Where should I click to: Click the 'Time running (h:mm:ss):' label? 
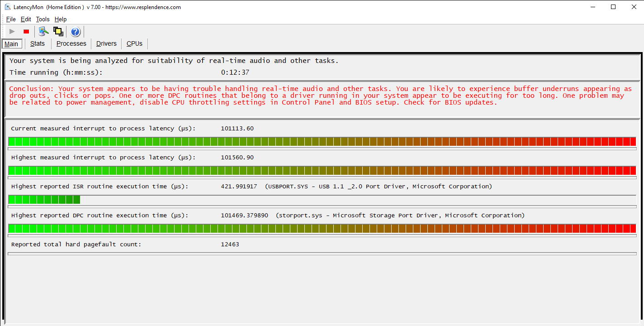coord(56,72)
